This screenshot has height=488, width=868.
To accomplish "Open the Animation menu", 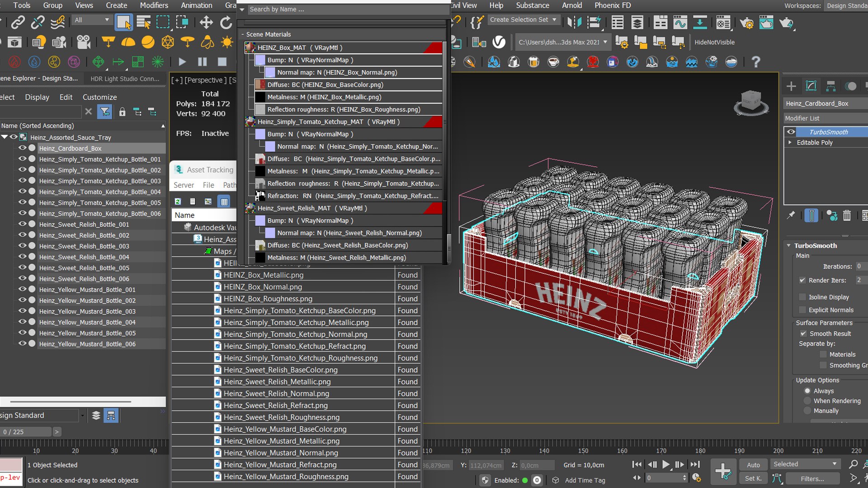I will (196, 5).
